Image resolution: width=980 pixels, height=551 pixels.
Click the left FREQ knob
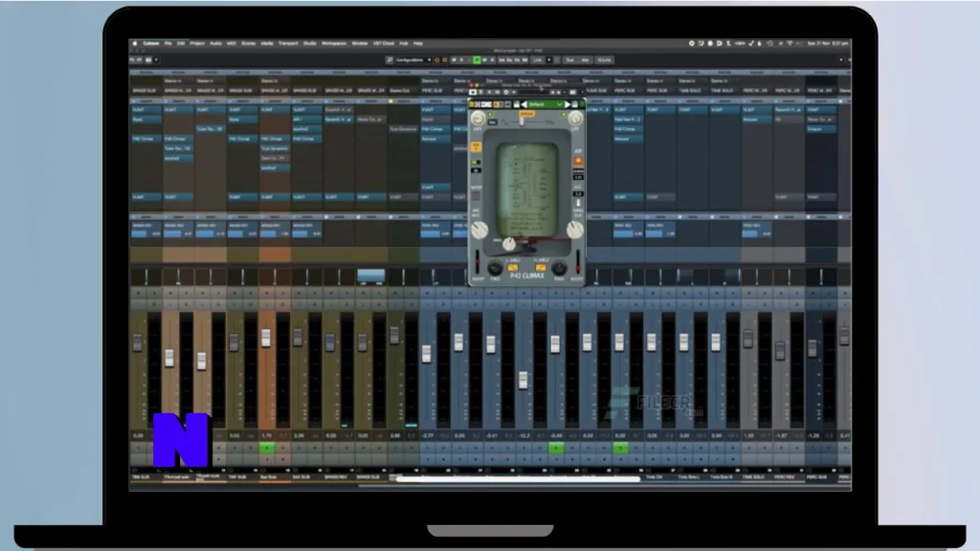point(495,269)
